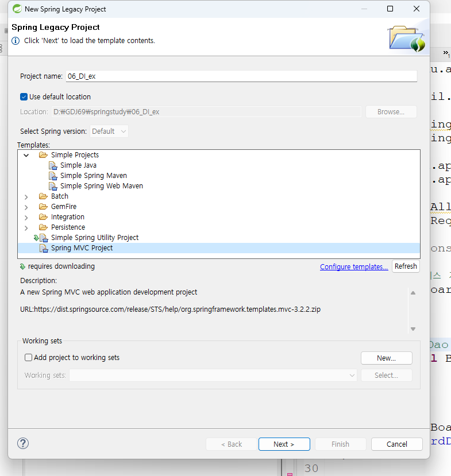Click the Simple Projects folder icon
The width and height of the screenshot is (451, 476).
pyautogui.click(x=44, y=155)
